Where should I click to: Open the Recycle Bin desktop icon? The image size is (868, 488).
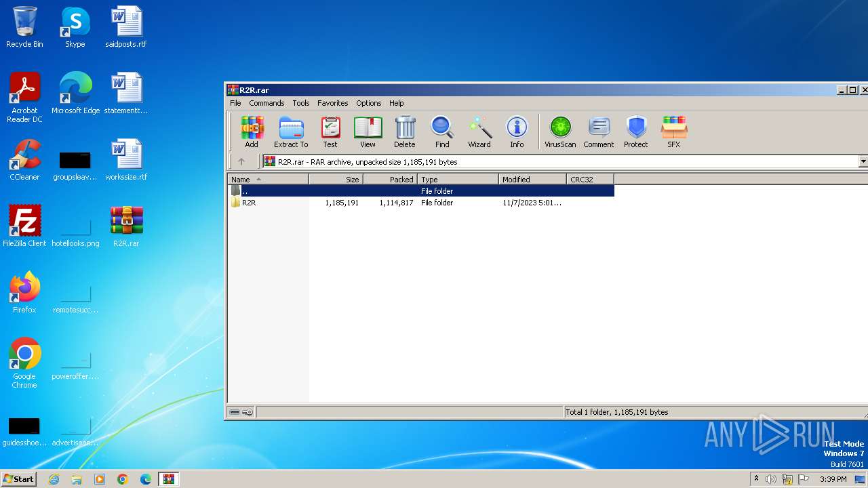(24, 28)
